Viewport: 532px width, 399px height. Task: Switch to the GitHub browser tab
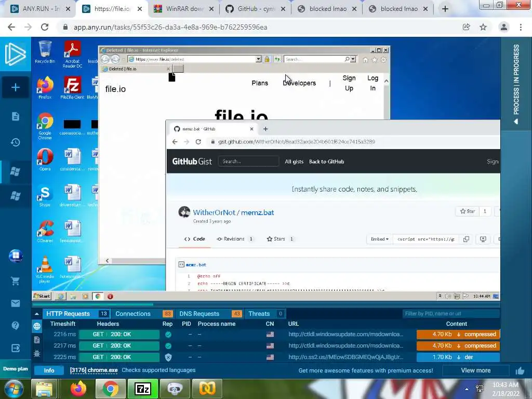(256, 9)
